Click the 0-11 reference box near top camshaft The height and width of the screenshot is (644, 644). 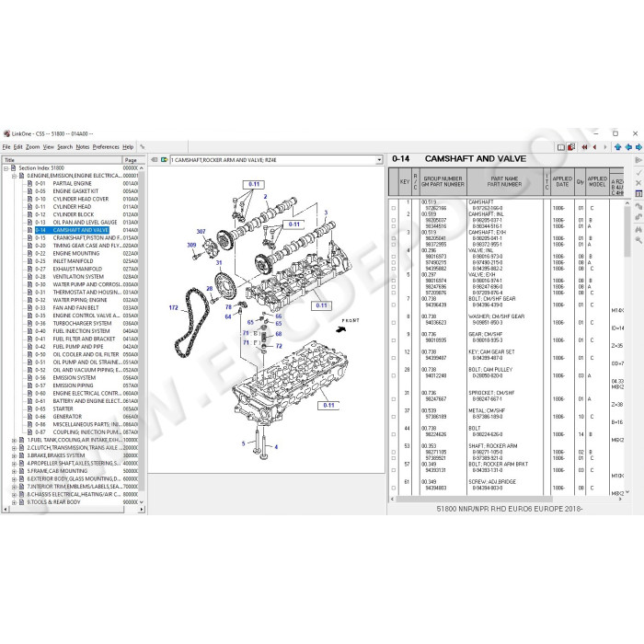click(254, 184)
